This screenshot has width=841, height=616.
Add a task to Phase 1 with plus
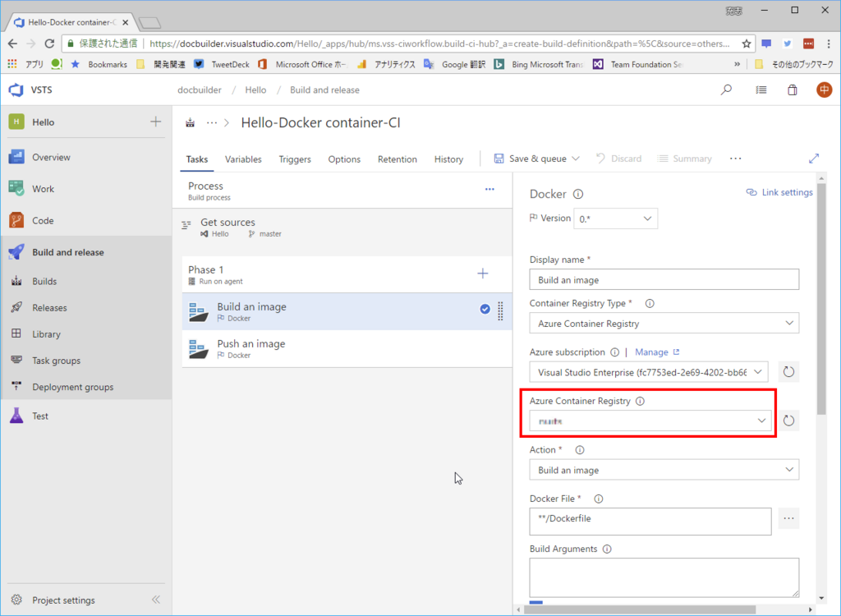click(483, 274)
